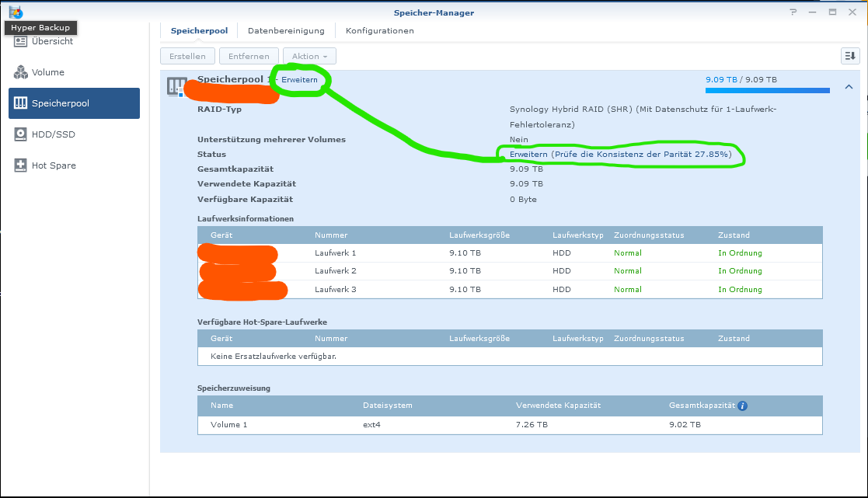The height and width of the screenshot is (498, 868).
Task: Maximize the Speicher-Manager window
Action: pos(832,12)
